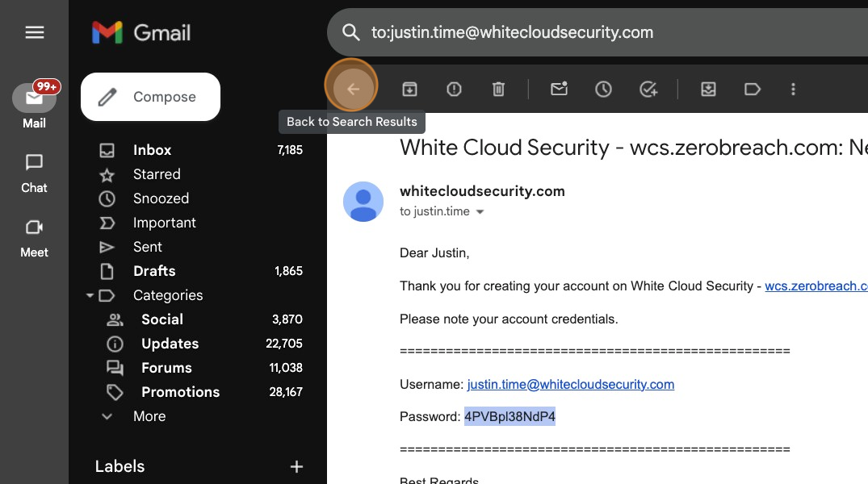Expand recipient details arrow beside justin.time
This screenshot has width=868, height=484.
click(x=480, y=212)
